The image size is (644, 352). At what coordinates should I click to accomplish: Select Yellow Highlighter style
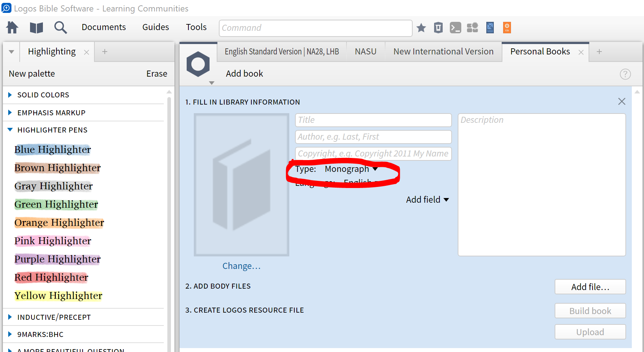coord(58,295)
